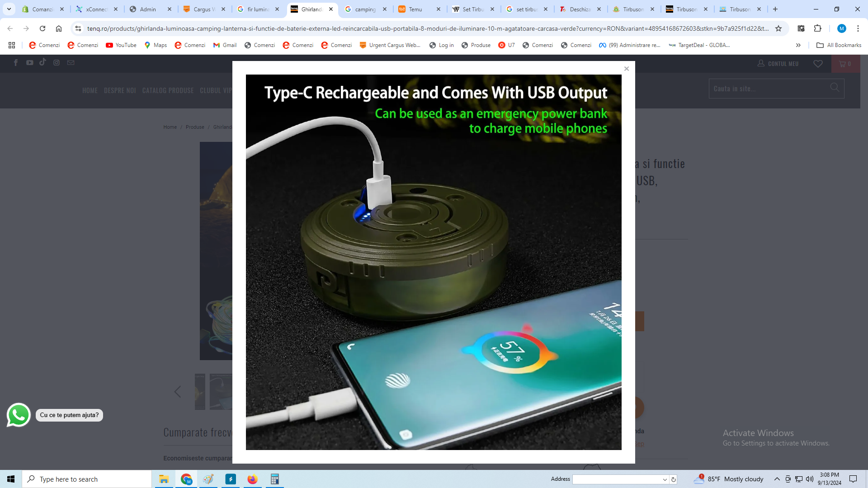
Task: Close the product image lightbox
Action: tap(626, 69)
